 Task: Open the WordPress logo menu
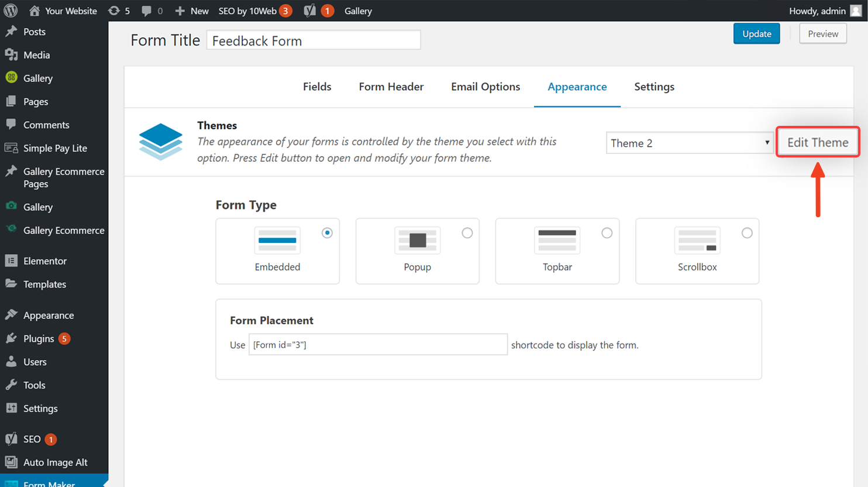click(x=11, y=11)
